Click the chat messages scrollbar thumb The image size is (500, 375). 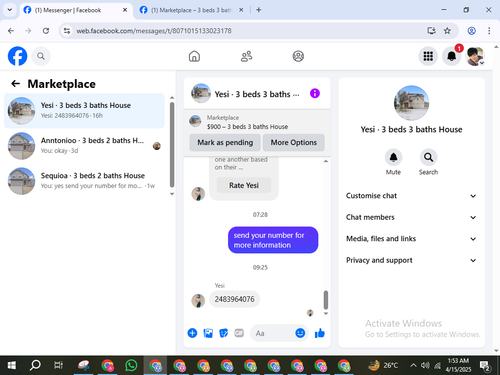326,300
